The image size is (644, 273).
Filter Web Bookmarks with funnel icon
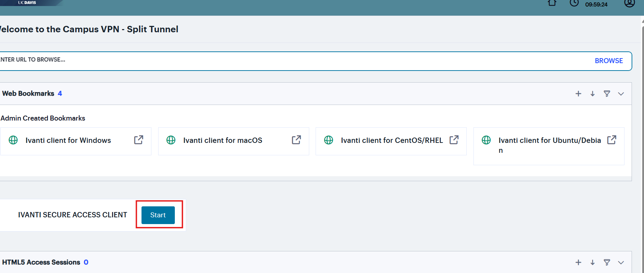click(x=607, y=94)
